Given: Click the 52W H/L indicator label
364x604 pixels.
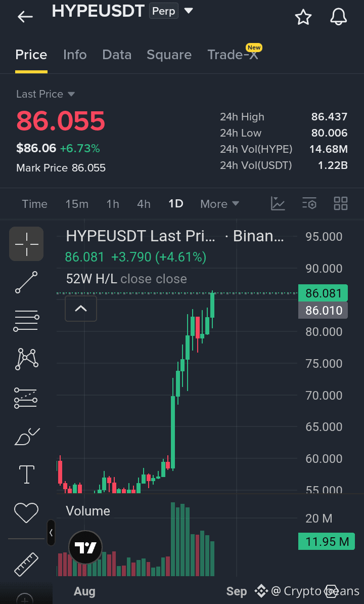Looking at the screenshot, I should coord(92,279).
